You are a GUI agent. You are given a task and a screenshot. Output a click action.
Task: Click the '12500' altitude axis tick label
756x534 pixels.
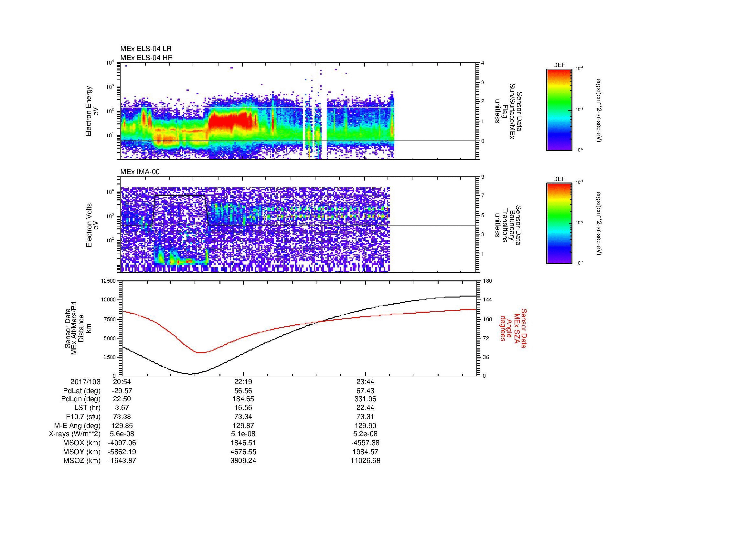coord(108,281)
